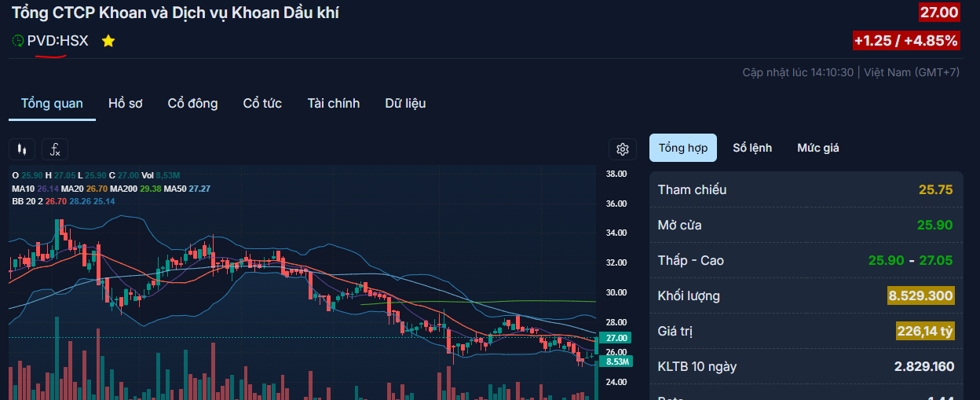Click the green refresh clock icon beside PVD:HSX
980x400 pixels.
(18, 41)
